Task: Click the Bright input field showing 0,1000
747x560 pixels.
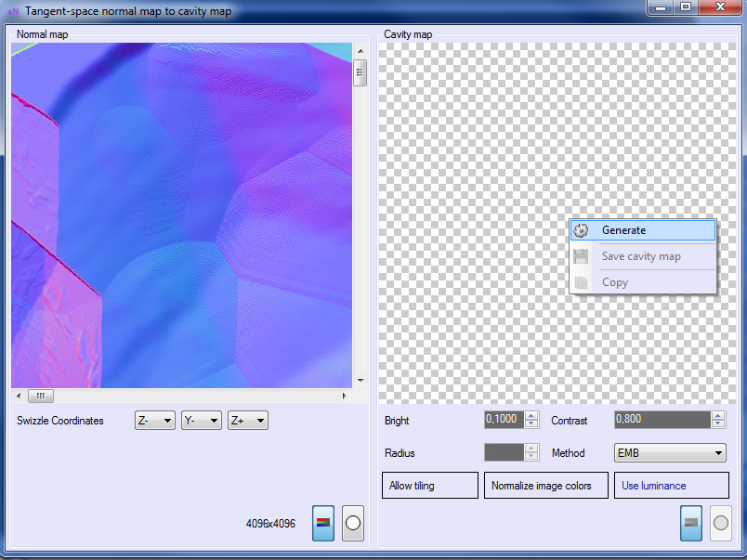Action: click(x=504, y=420)
